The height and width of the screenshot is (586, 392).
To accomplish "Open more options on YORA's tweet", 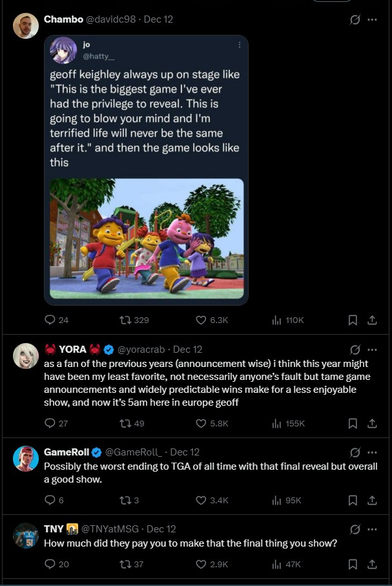I will tap(372, 350).
